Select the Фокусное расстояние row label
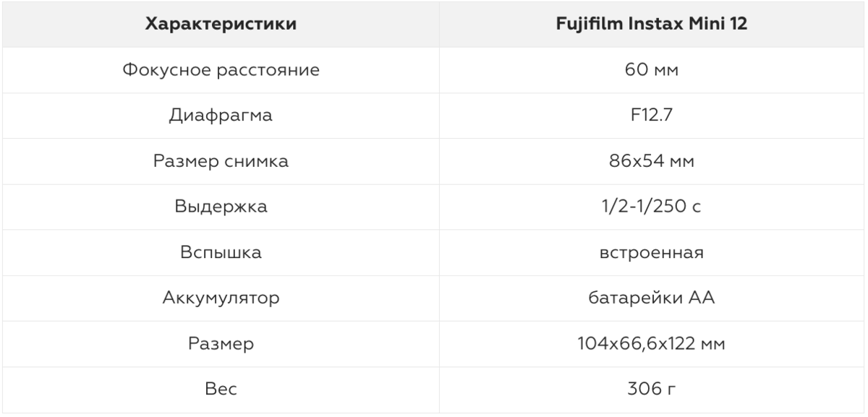This screenshot has width=868, height=417. pyautogui.click(x=220, y=71)
